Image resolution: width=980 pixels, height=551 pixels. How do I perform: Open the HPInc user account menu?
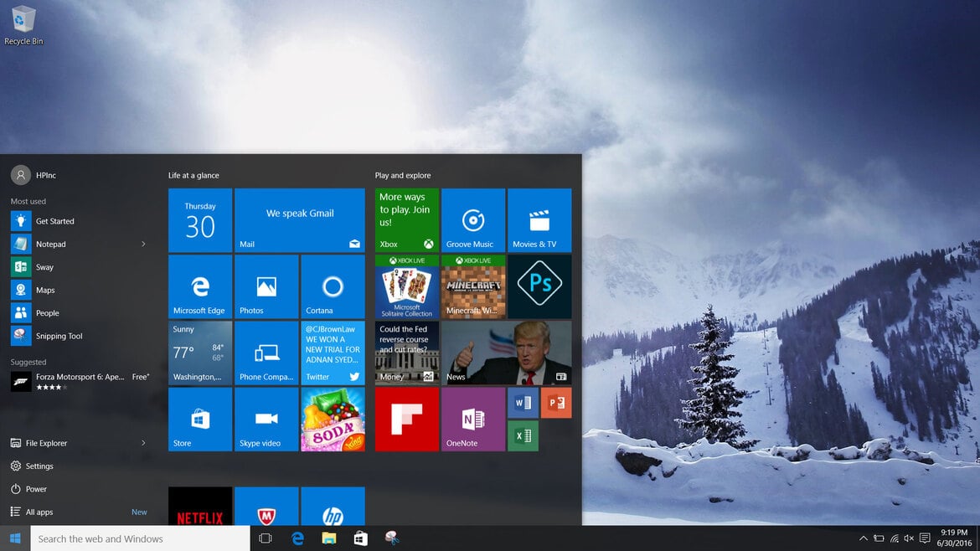point(34,176)
